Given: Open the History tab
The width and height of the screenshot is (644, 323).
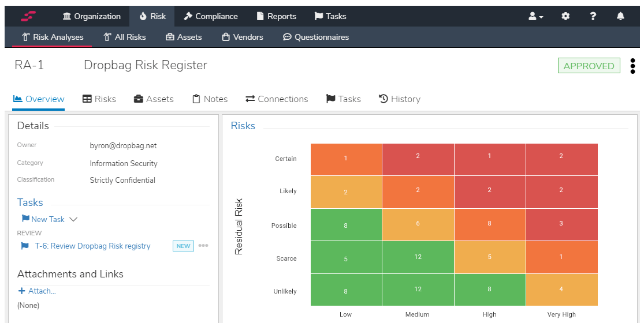Looking at the screenshot, I should click(399, 99).
